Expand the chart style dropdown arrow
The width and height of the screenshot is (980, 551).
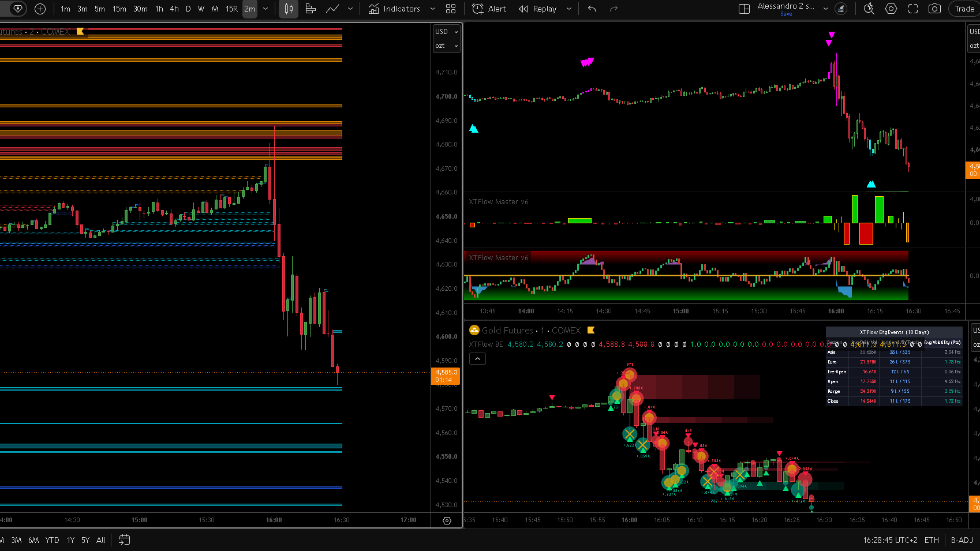pos(350,9)
